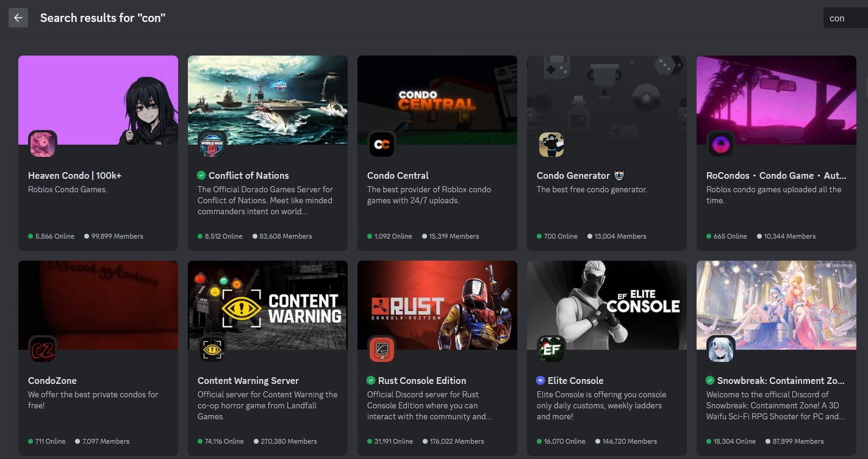This screenshot has height=459, width=868.
Task: Click the Snowbreak server avatar icon
Action: (721, 349)
